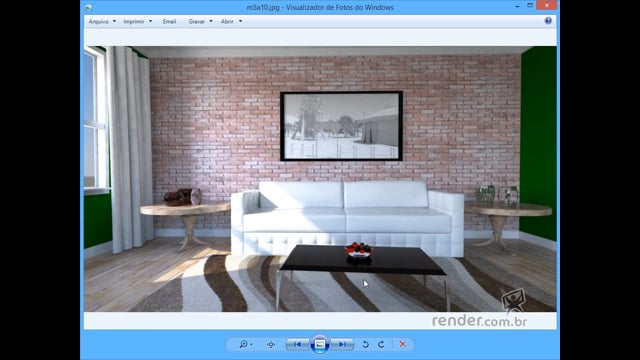Viewport: 640px width, 360px height.
Task: Expand the Arquivo dropdown arrow
Action: [114, 21]
